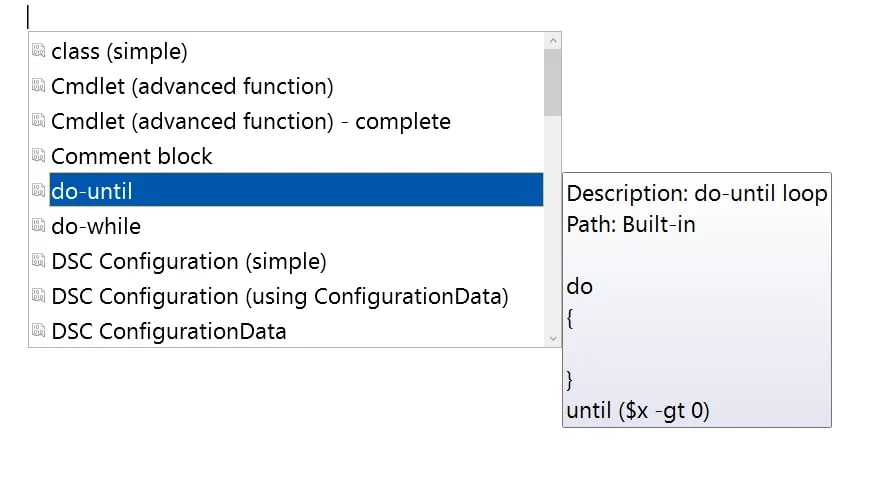Viewport: 888px width, 499px height.
Task: Choose Cmdlet (advanced function) - complete text
Action: [x=251, y=121]
